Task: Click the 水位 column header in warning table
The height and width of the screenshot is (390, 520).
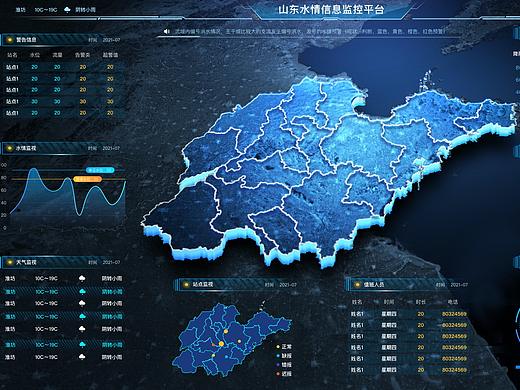Action: (x=35, y=55)
